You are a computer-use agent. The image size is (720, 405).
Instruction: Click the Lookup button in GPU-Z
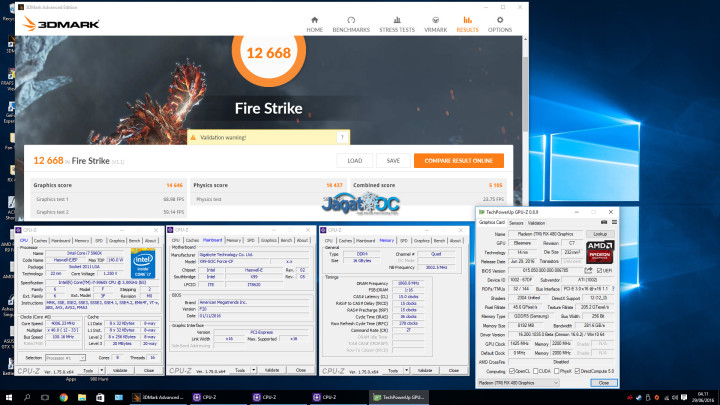click(x=600, y=234)
